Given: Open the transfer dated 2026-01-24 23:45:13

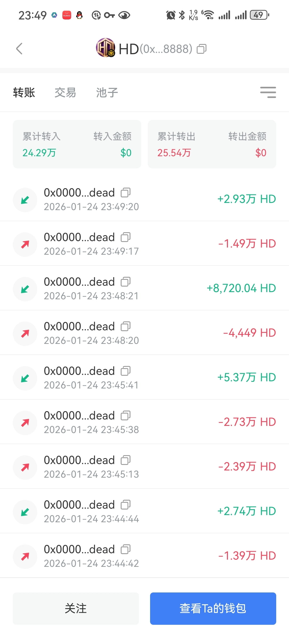Looking at the screenshot, I should tap(144, 466).
